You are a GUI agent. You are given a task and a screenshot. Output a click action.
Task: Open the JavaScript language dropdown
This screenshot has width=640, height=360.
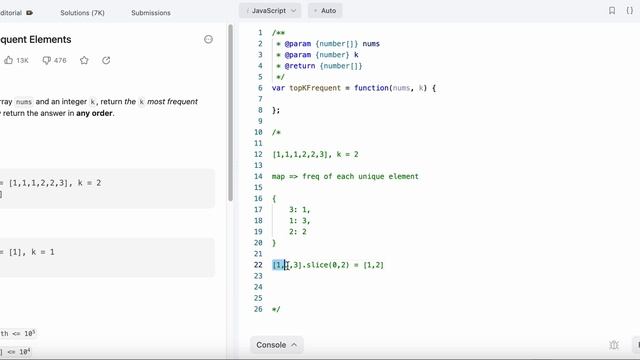click(x=270, y=11)
